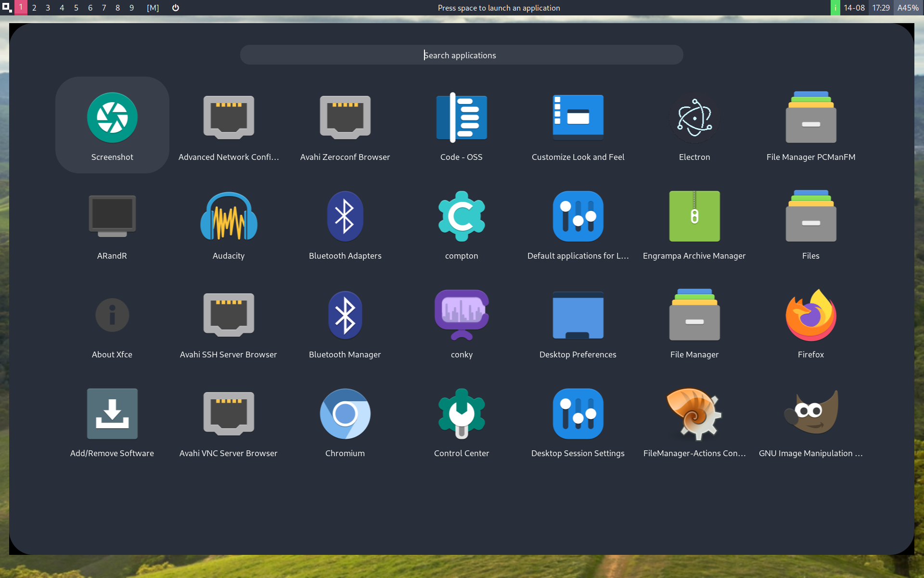The height and width of the screenshot is (578, 924).
Task: Launch ARandR display settings
Action: coord(112,224)
